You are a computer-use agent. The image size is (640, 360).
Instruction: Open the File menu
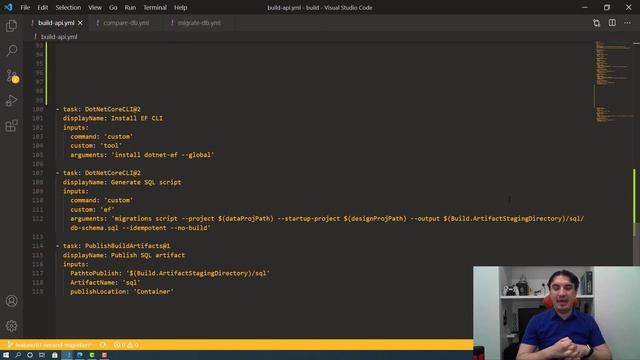pos(25,7)
